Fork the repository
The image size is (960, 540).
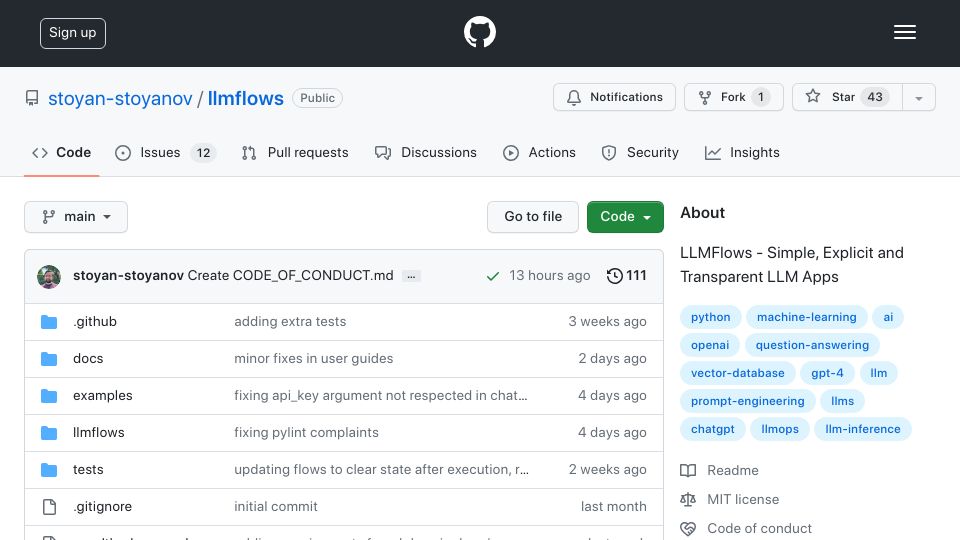[733, 97]
